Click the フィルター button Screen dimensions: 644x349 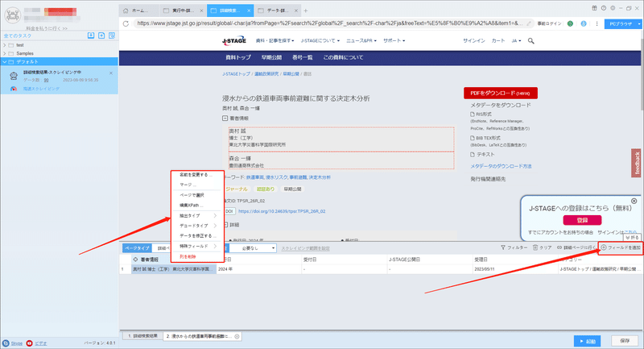[x=514, y=247]
